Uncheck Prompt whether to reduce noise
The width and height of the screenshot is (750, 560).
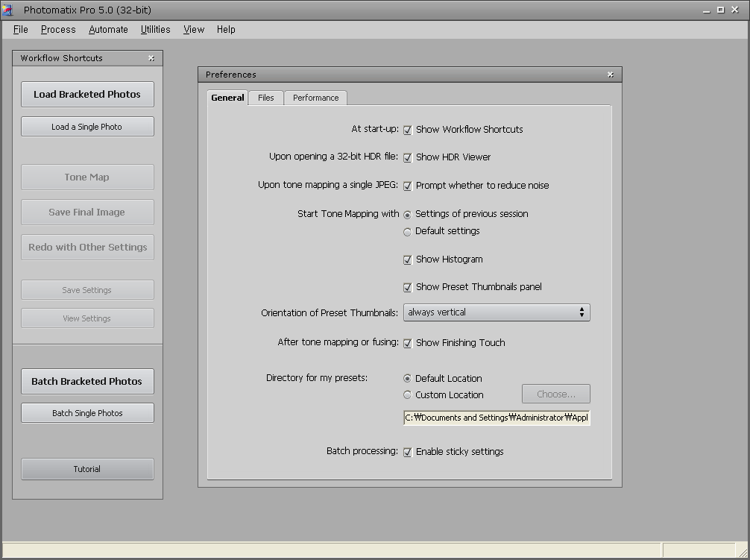[x=408, y=186]
